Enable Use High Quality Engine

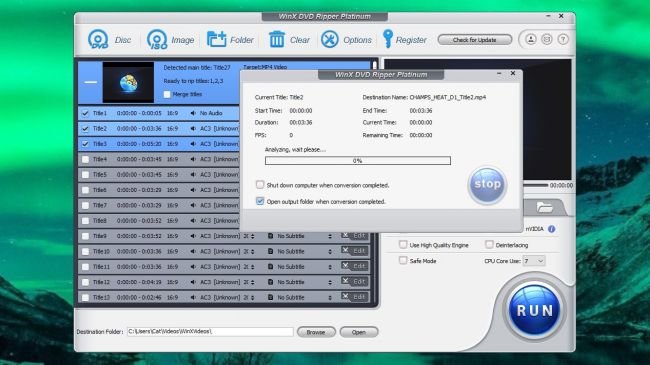403,245
